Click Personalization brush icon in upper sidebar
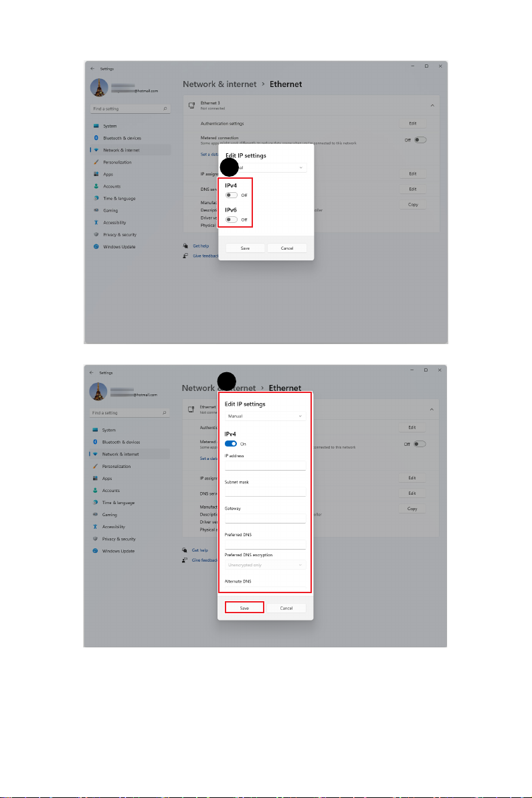Viewport: 532px width, 798px height. pyautogui.click(x=96, y=162)
